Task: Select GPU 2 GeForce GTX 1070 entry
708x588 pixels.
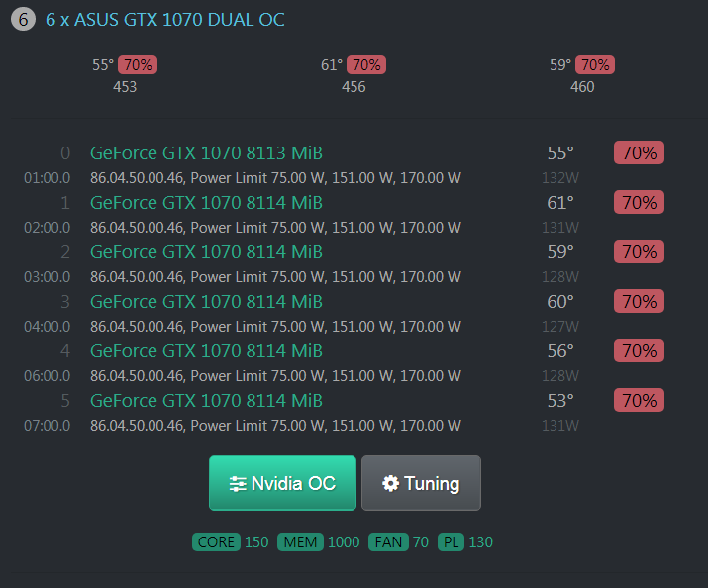Action: click(206, 251)
